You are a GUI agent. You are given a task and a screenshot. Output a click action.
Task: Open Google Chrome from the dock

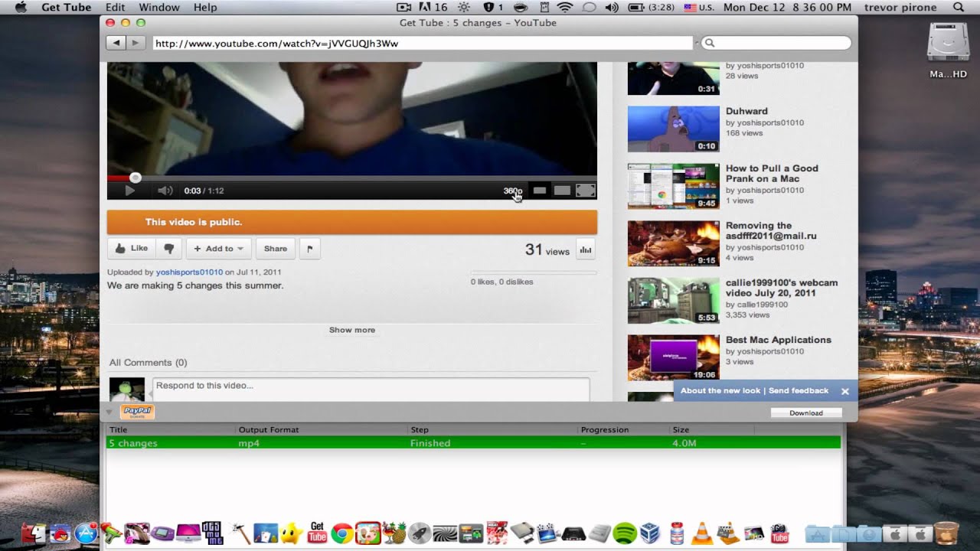pyautogui.click(x=342, y=533)
